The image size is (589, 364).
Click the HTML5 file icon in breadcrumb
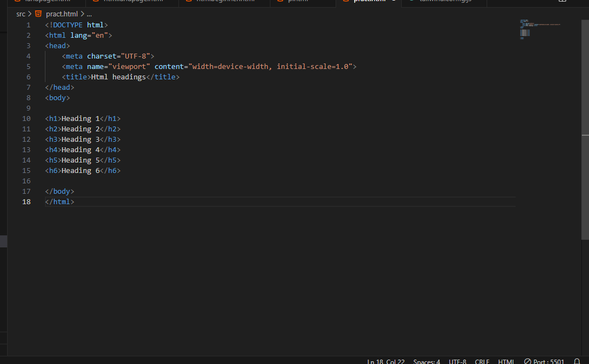(x=38, y=14)
